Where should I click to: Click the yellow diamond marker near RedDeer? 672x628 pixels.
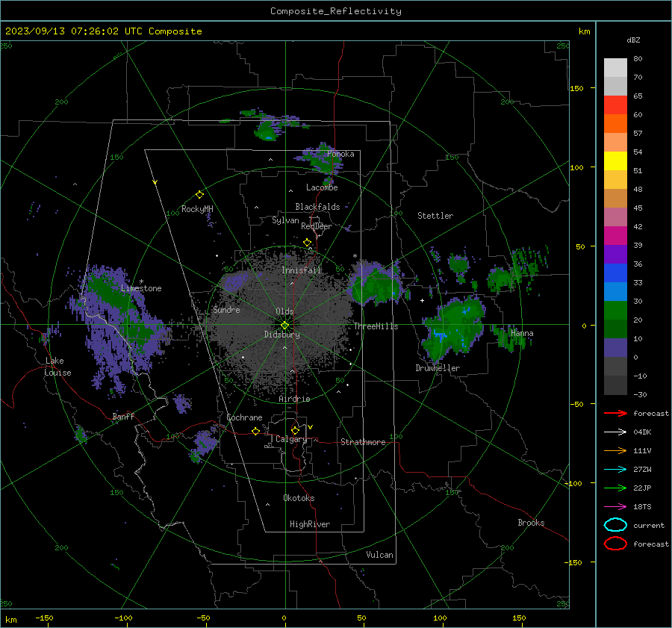point(308,243)
